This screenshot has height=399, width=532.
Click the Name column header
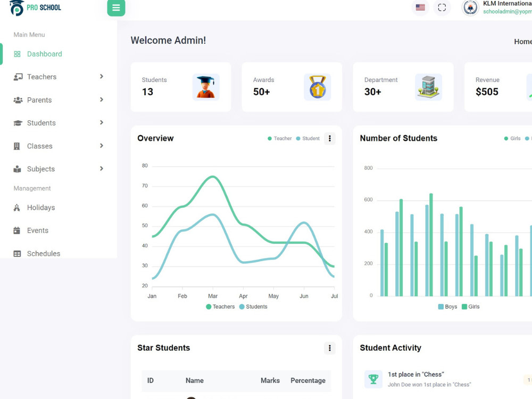coord(194,381)
